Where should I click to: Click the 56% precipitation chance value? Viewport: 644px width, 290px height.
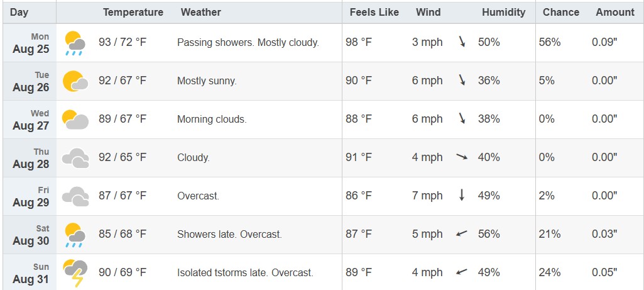[550, 42]
